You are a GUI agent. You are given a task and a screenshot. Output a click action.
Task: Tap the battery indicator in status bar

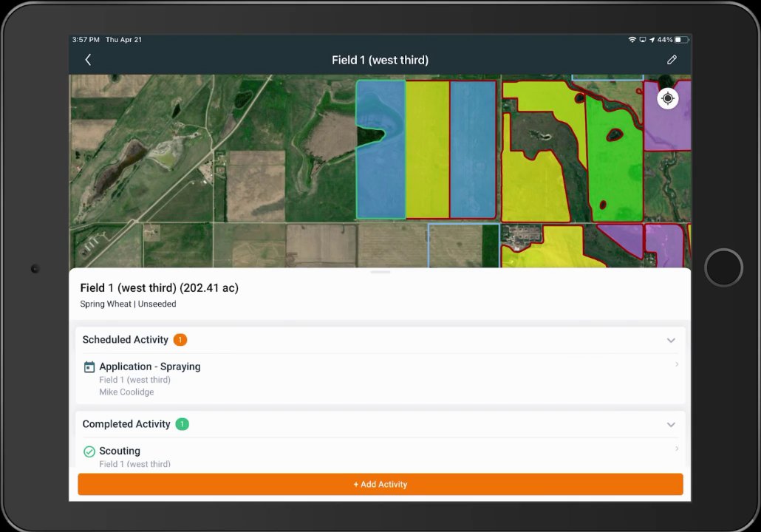click(x=681, y=40)
